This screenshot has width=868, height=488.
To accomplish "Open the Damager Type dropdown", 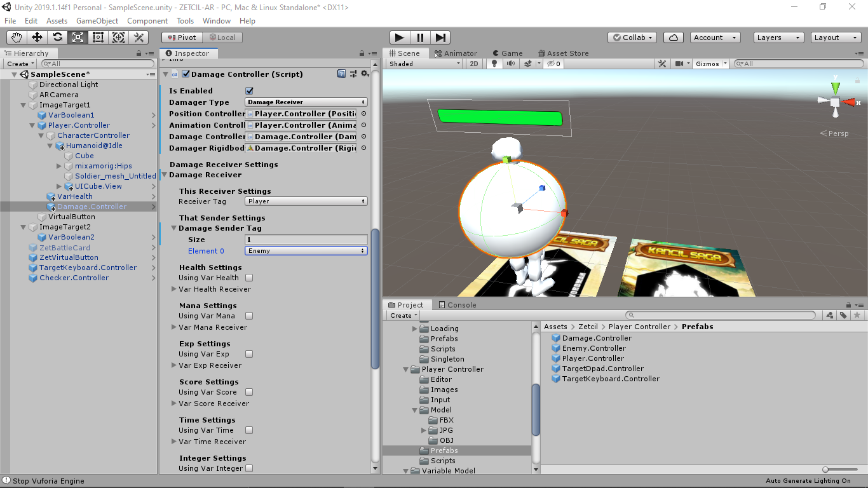I will 305,102.
